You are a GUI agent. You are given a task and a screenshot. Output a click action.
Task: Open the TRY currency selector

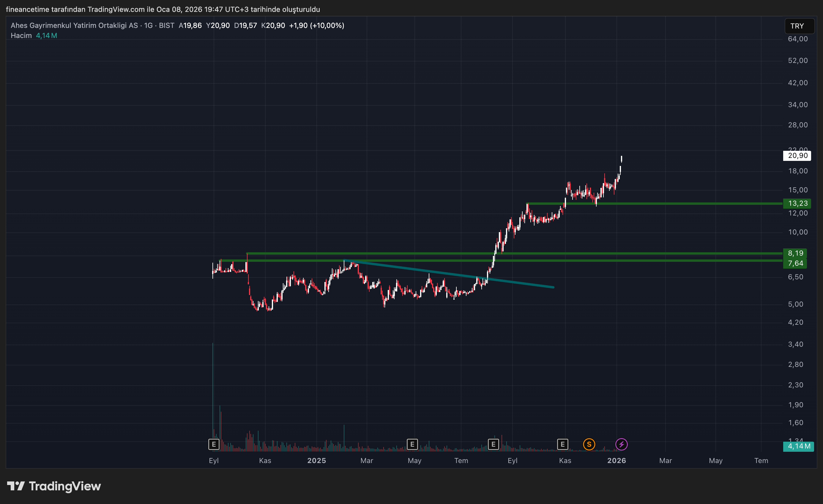tap(799, 26)
